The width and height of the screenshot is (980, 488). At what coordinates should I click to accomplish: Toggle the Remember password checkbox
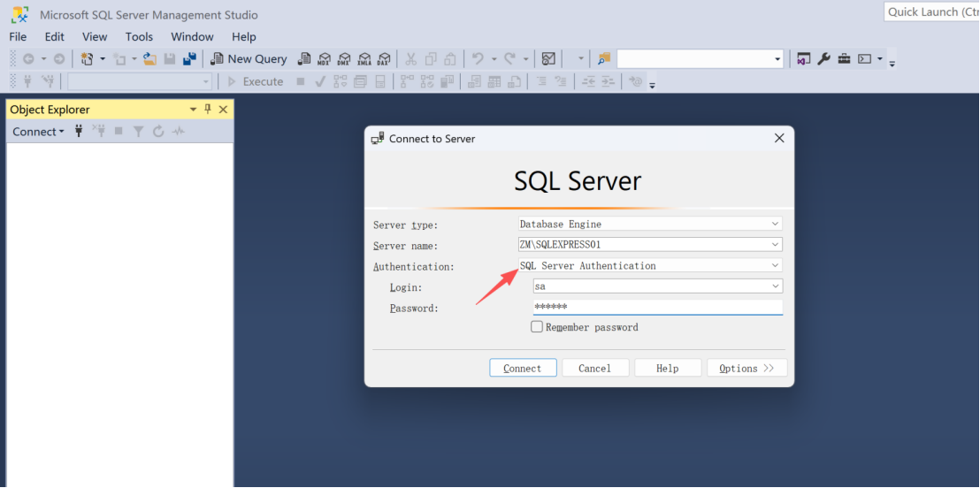[x=536, y=327]
